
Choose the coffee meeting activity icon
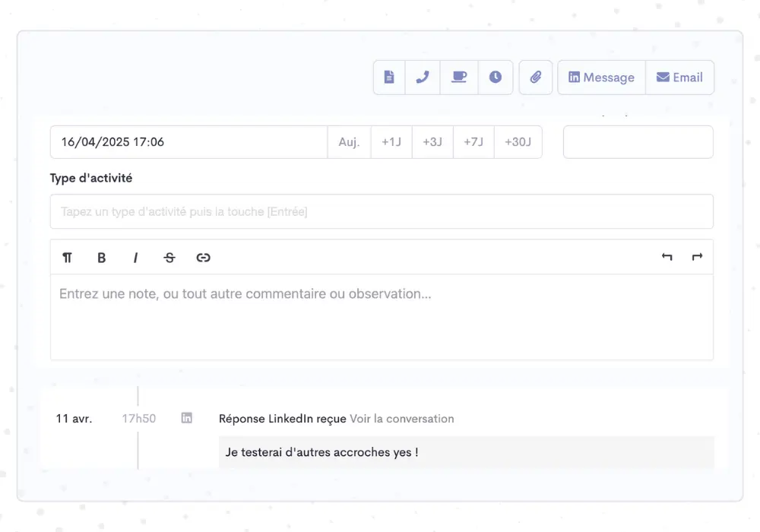tap(459, 78)
